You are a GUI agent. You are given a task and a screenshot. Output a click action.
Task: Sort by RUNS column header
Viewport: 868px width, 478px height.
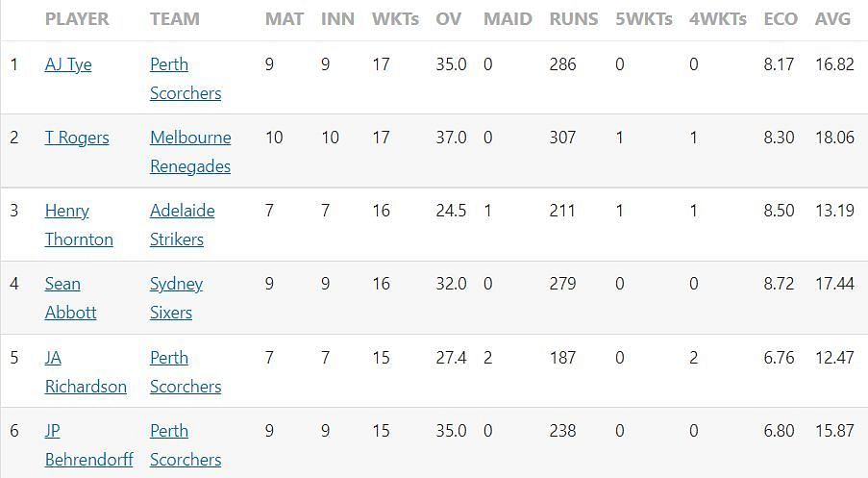pos(574,19)
